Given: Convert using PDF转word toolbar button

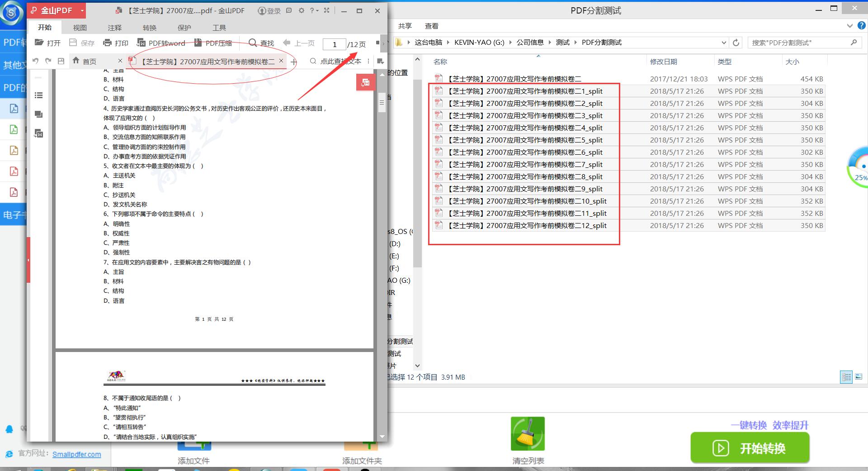Looking at the screenshot, I should [x=161, y=43].
